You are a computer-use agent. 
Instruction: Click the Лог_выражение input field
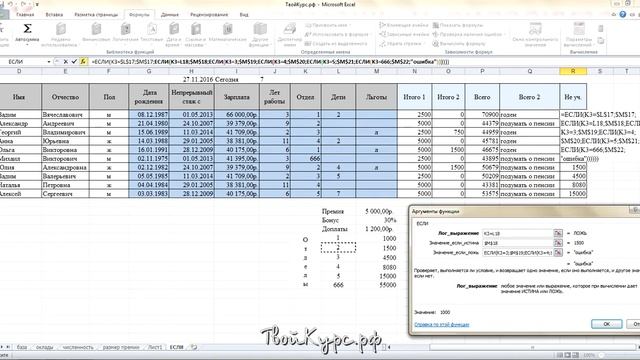518,233
